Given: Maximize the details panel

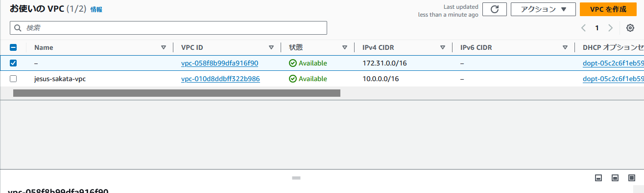Looking at the screenshot, I should [x=632, y=178].
